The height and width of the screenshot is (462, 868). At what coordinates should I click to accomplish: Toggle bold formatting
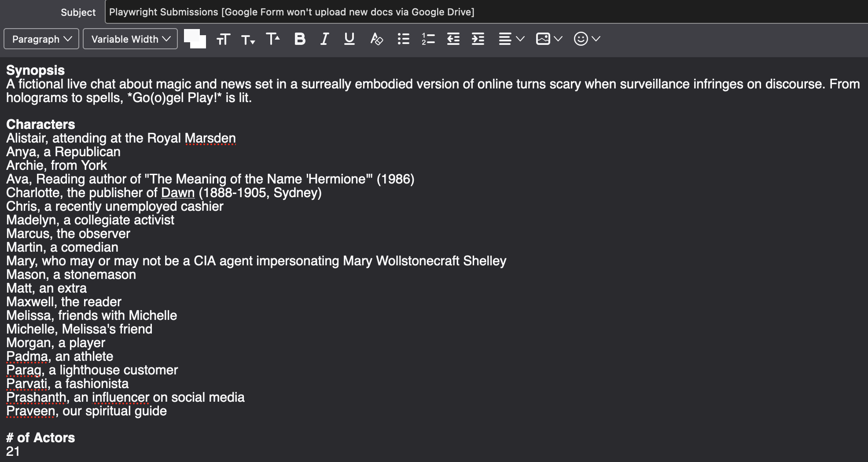(x=300, y=39)
